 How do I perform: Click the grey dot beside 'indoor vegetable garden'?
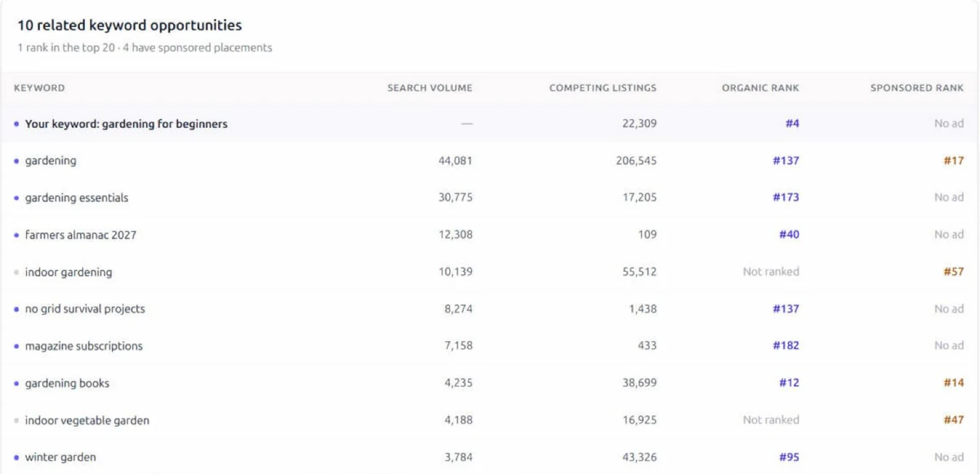point(16,421)
